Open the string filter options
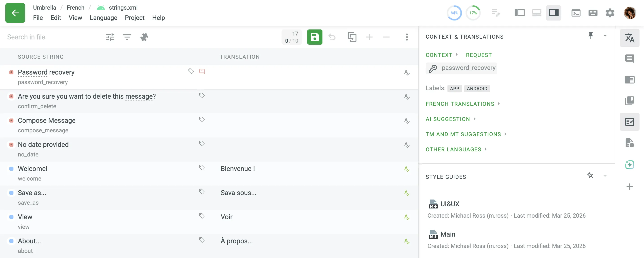The height and width of the screenshot is (258, 644). point(127,37)
